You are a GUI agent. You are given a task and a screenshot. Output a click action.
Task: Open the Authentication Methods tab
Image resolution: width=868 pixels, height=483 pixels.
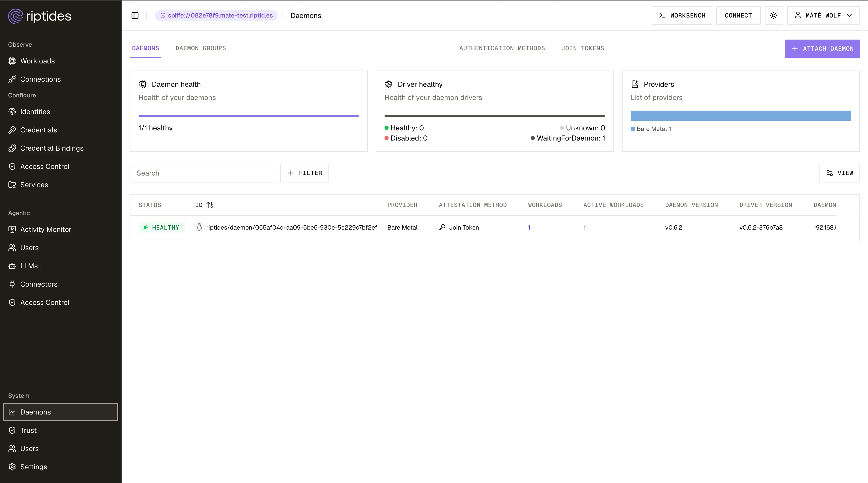click(x=502, y=48)
